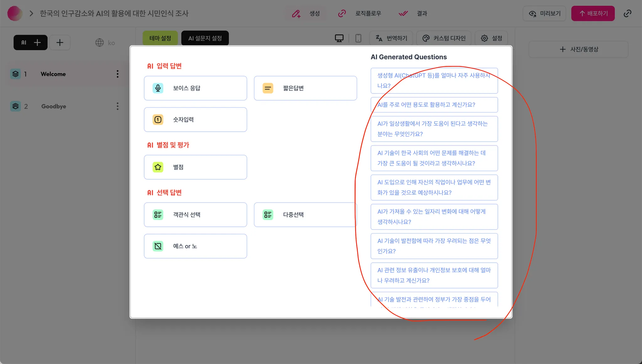
Task: Select the 별점 star rating question type
Action: 195,167
